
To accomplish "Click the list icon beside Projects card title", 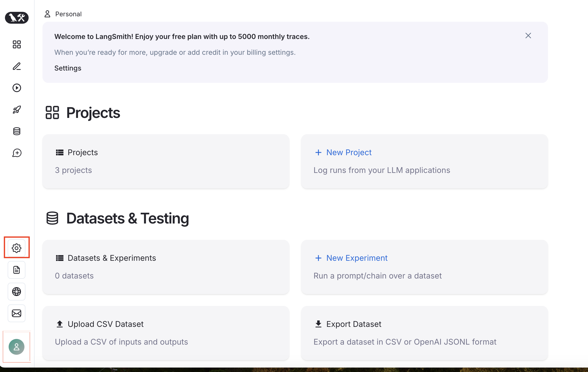I will pos(60,152).
